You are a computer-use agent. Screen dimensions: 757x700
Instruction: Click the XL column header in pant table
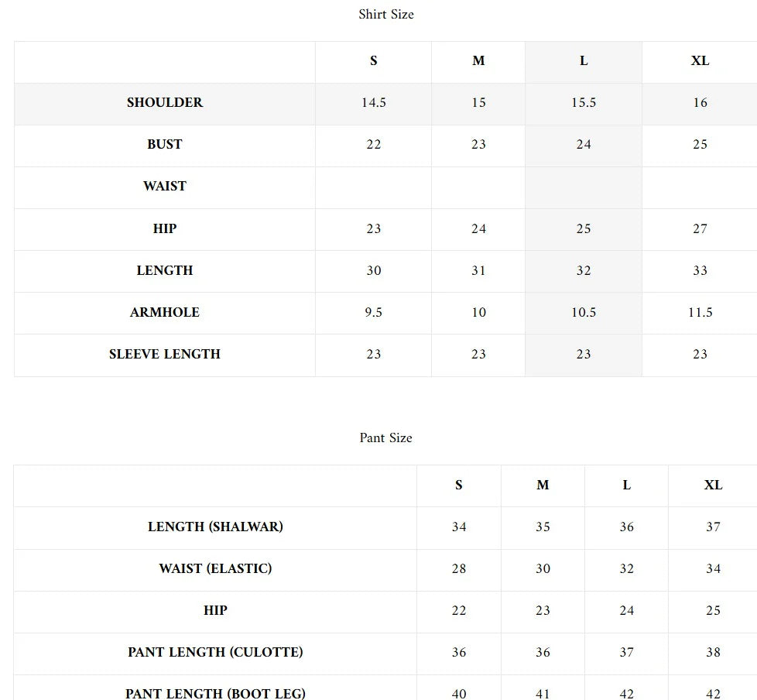coord(713,486)
